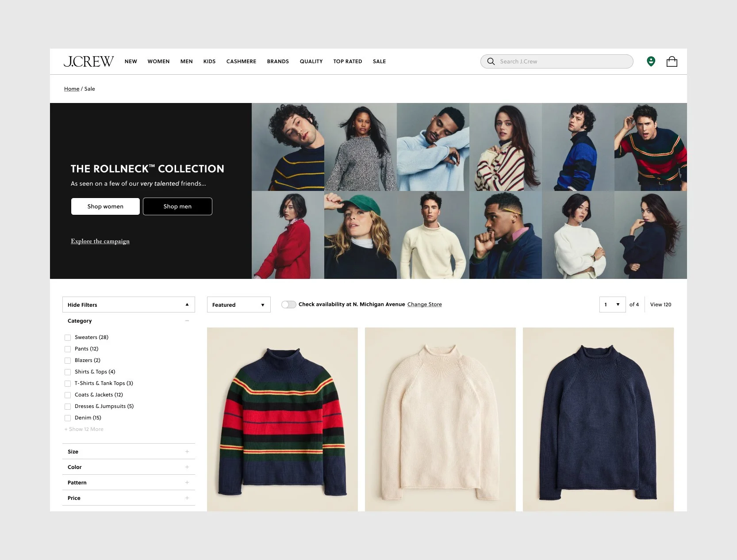Check the Denim (15) checkbox
Image resolution: width=737 pixels, height=560 pixels.
pyautogui.click(x=68, y=418)
